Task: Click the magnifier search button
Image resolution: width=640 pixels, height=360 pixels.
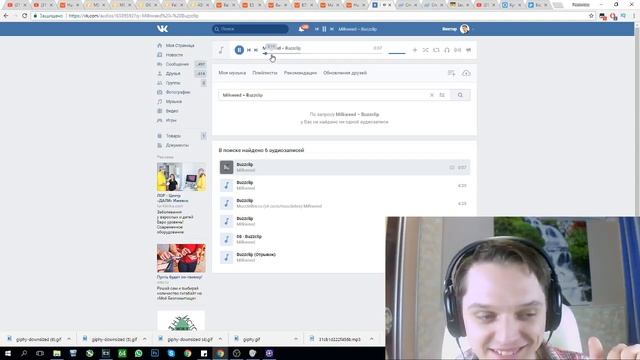Action: coord(460,95)
